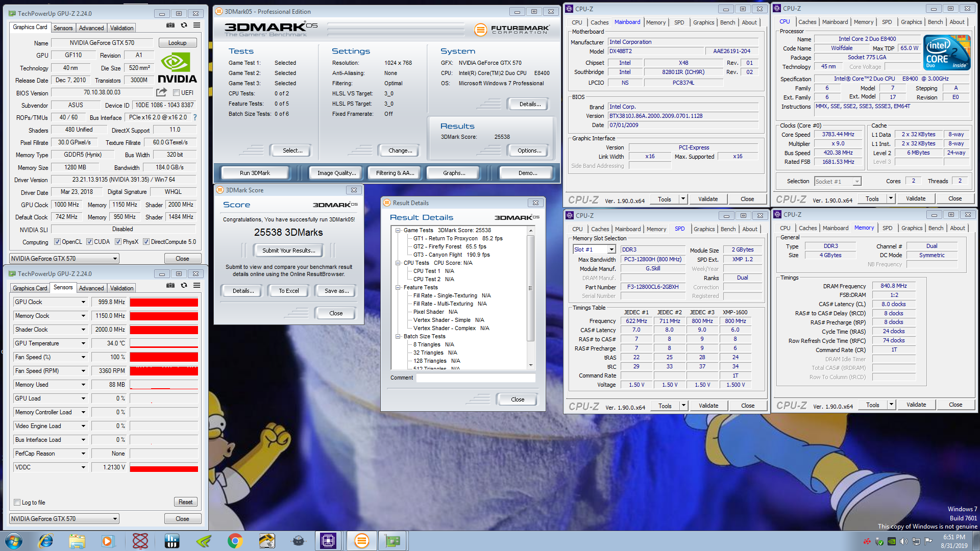Click the Comment input field
The height and width of the screenshot is (551, 980).
pos(476,378)
